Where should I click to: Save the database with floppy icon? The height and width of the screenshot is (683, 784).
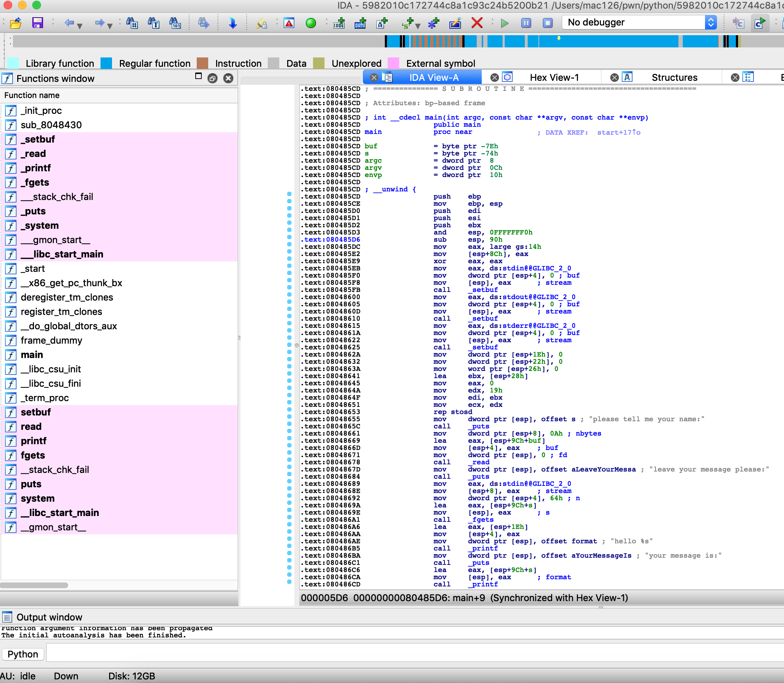[x=37, y=23]
